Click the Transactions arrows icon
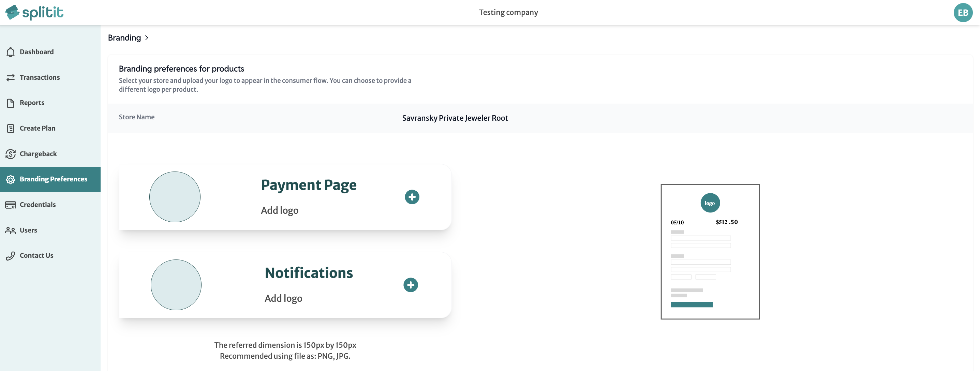This screenshot has height=371, width=980. click(x=11, y=78)
